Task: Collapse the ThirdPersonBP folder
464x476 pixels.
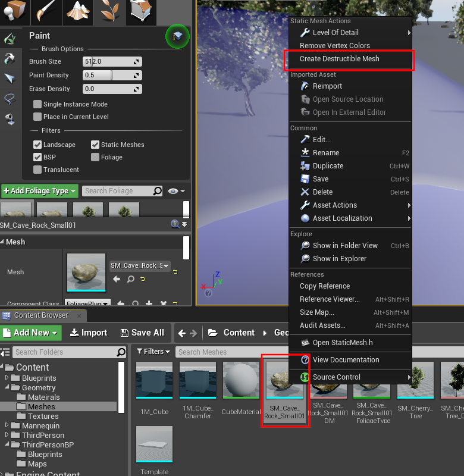Action: pos(7,444)
